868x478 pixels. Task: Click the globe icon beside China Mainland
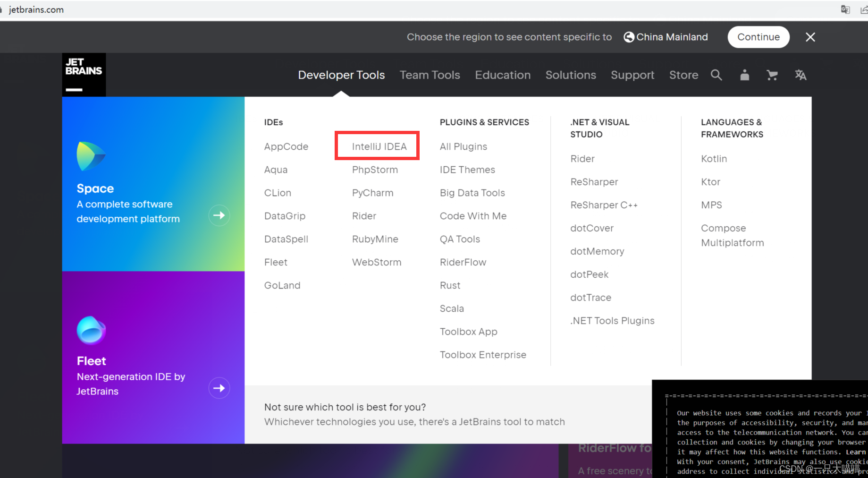tap(629, 37)
